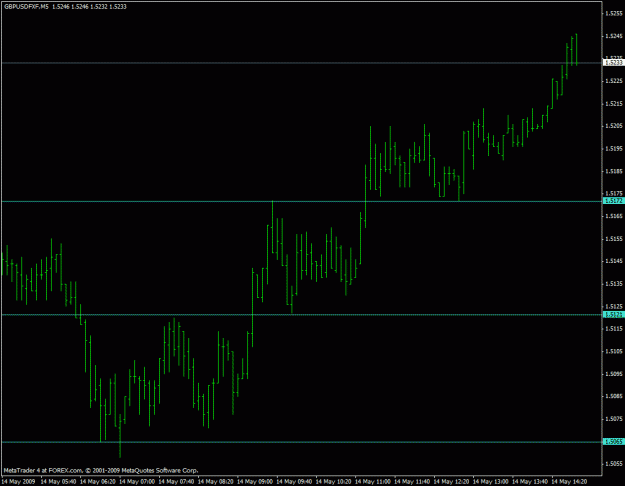The width and height of the screenshot is (625, 486).
Task: Click the 1.5255 price scale label
Action: click(x=614, y=13)
